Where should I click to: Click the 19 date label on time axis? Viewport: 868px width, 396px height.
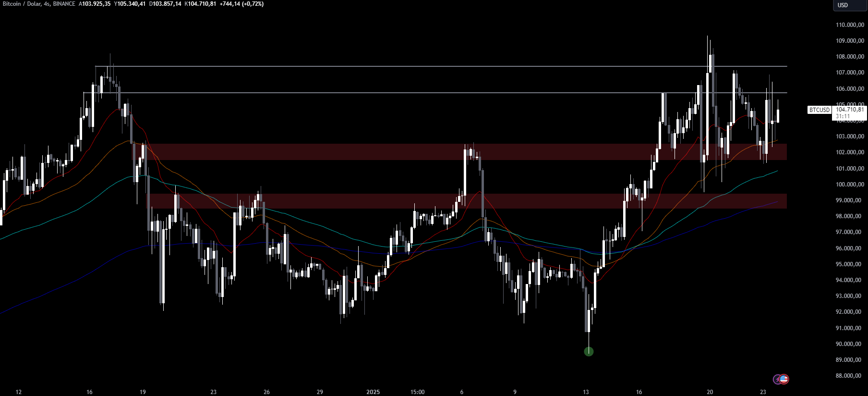tap(143, 392)
